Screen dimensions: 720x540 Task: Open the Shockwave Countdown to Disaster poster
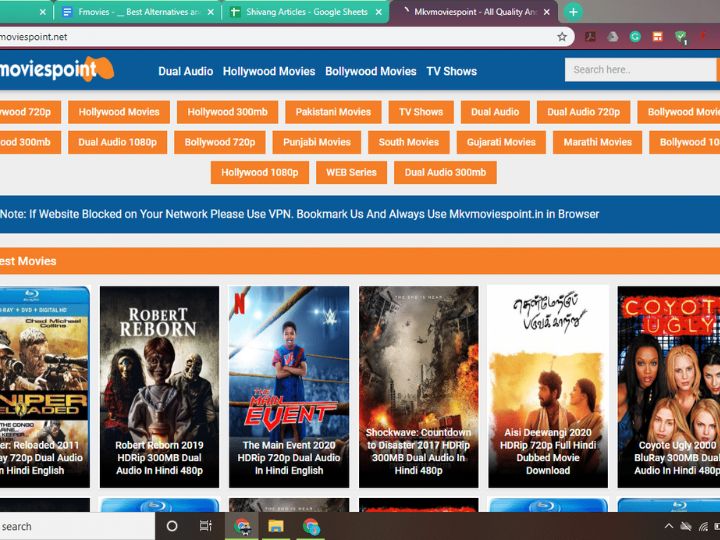(x=419, y=387)
